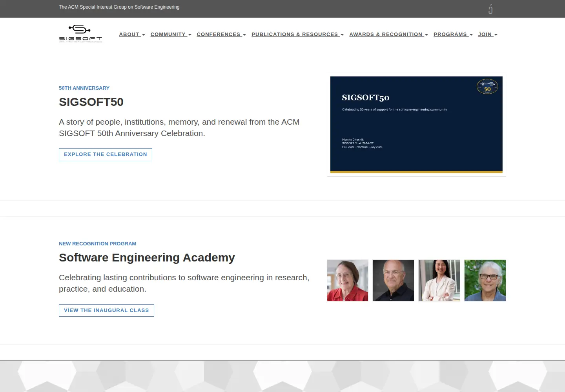
Task: Click the SIGSOFT50 heading
Action: 91,102
